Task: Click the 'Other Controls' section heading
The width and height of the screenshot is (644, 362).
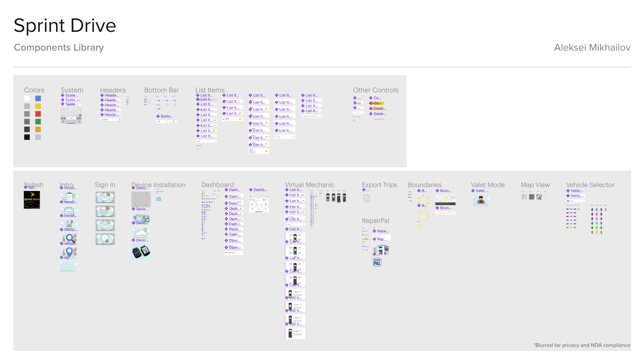Action: (x=376, y=90)
